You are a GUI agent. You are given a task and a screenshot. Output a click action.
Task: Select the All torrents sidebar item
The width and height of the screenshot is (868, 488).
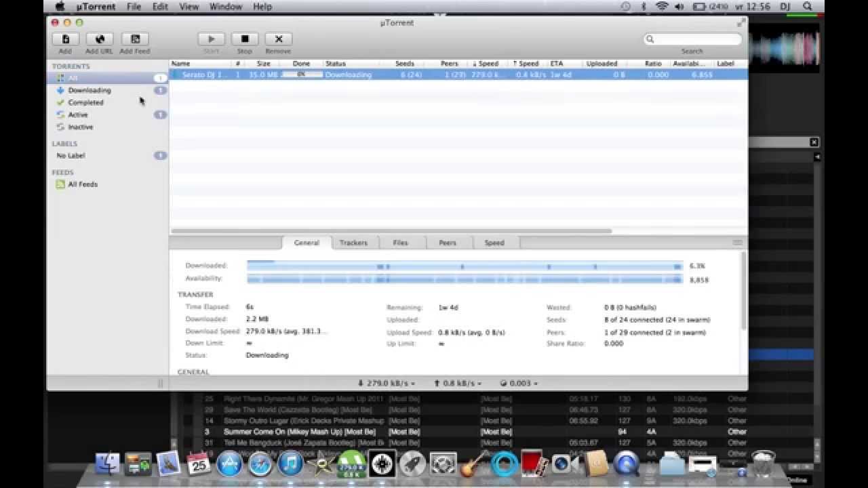[x=108, y=78]
